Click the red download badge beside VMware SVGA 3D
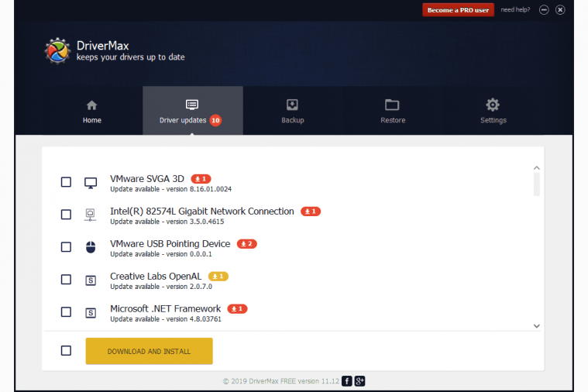Screen dimensions: 588x392 click(x=201, y=179)
